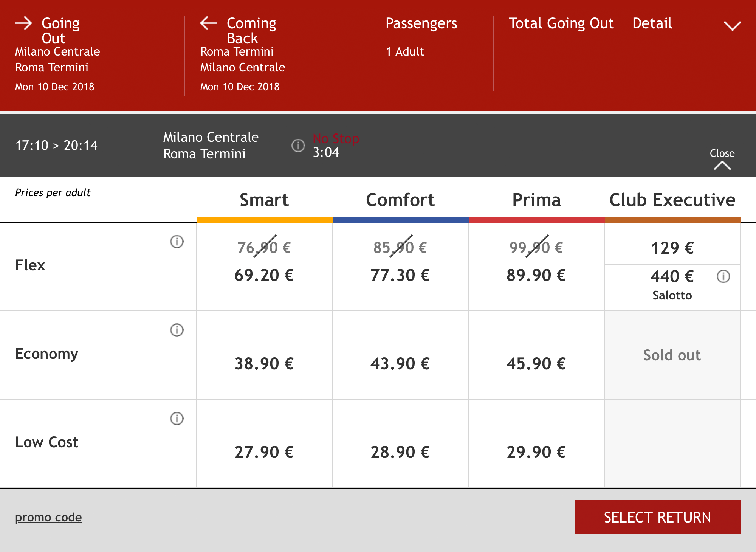Open the Flex fare info icon
This screenshot has height=552, width=756.
[177, 241]
